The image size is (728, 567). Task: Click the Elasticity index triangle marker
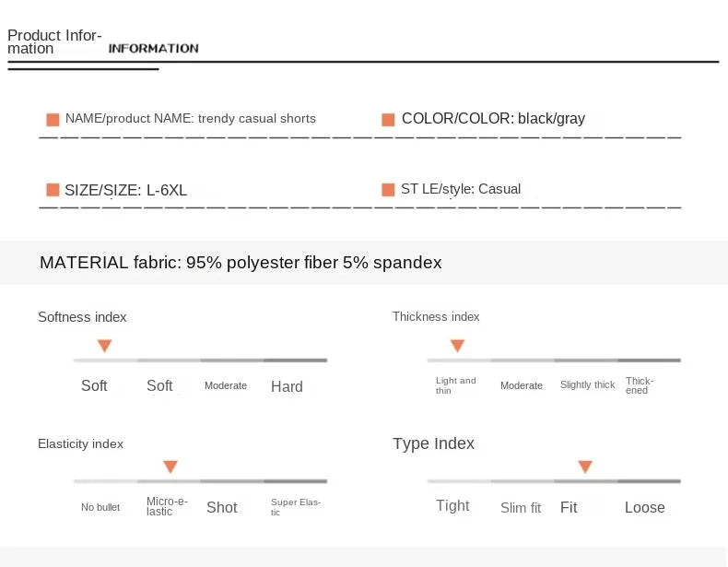tap(170, 467)
